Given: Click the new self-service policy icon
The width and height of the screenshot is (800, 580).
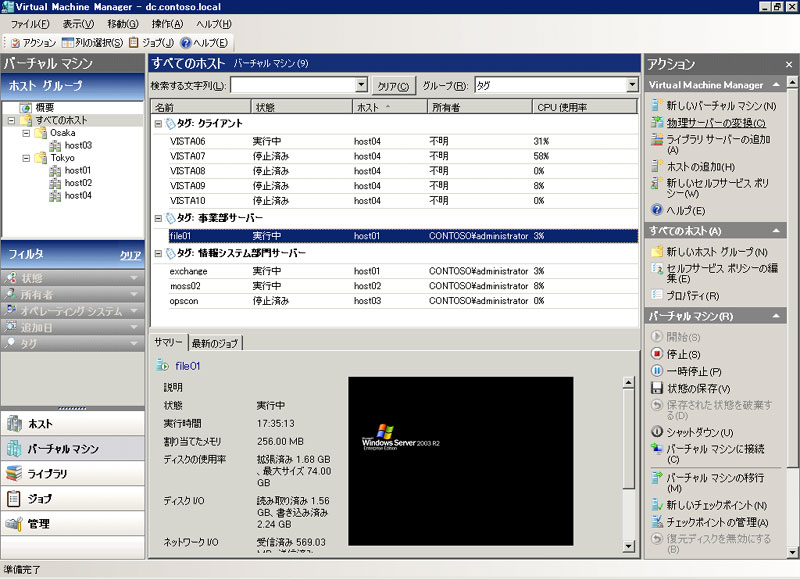Looking at the screenshot, I should (x=657, y=183).
